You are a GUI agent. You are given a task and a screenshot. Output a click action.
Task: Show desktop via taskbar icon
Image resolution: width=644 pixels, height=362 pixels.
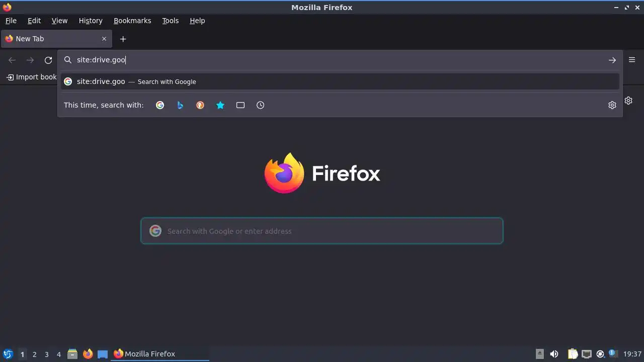coord(103,354)
